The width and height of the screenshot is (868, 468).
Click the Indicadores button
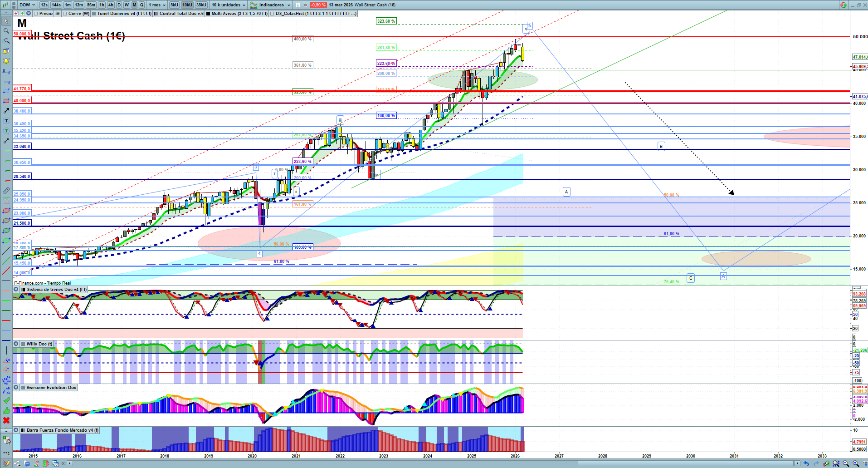point(271,5)
